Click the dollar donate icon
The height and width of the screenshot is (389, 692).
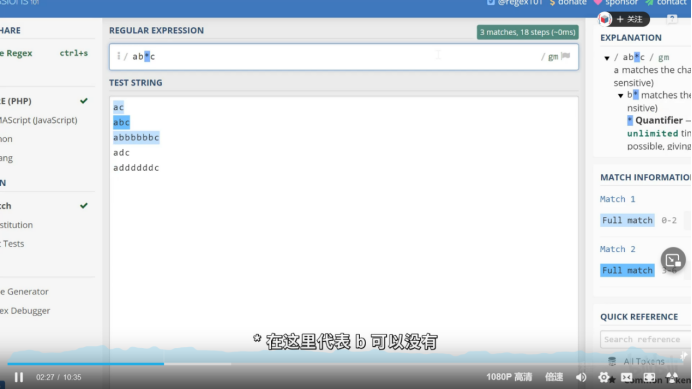553,3
